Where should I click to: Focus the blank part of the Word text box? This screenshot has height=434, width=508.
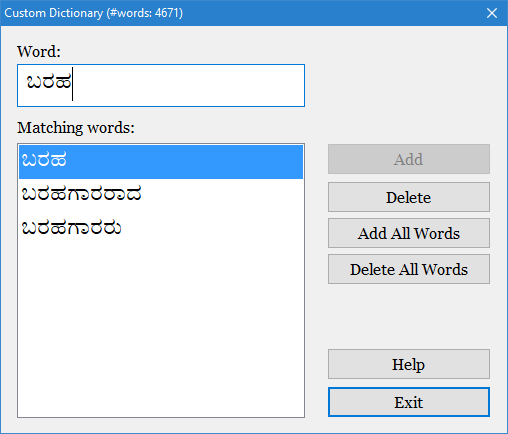[x=188, y=85]
